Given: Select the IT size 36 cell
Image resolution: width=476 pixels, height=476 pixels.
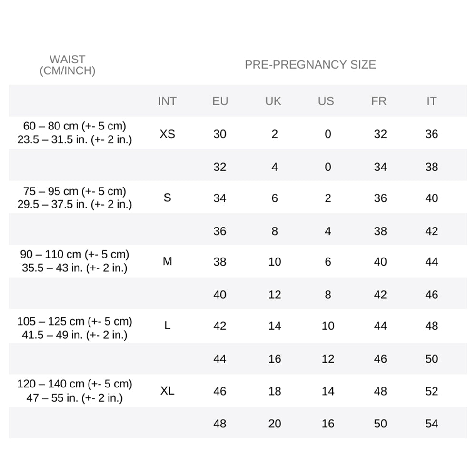Looking at the screenshot, I should click(431, 134).
